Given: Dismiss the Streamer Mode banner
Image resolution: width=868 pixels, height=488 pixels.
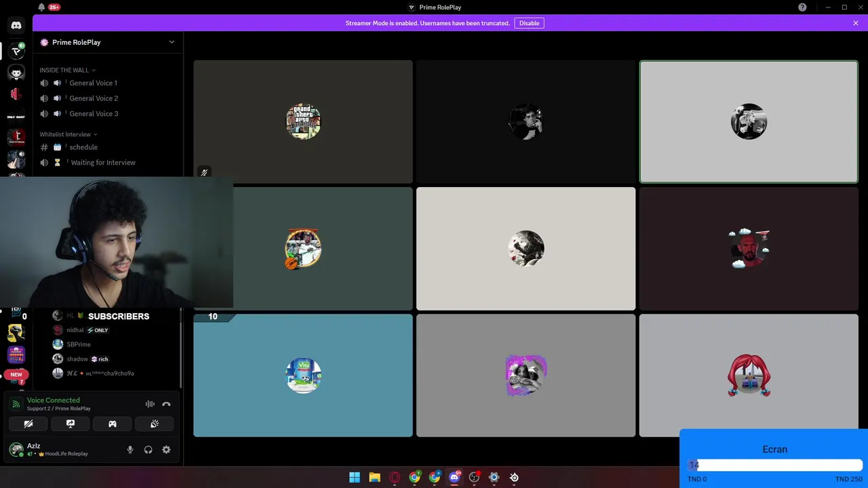Looking at the screenshot, I should click(856, 23).
